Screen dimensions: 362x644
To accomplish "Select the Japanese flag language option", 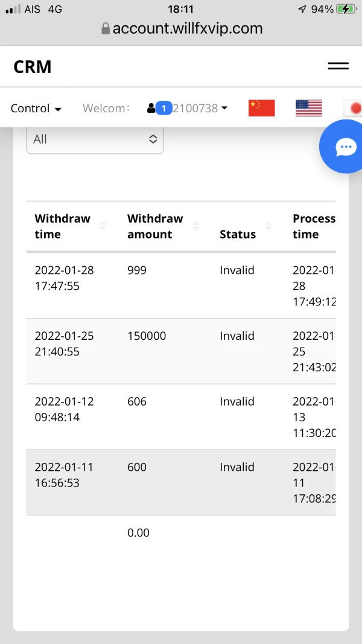I will point(354,108).
